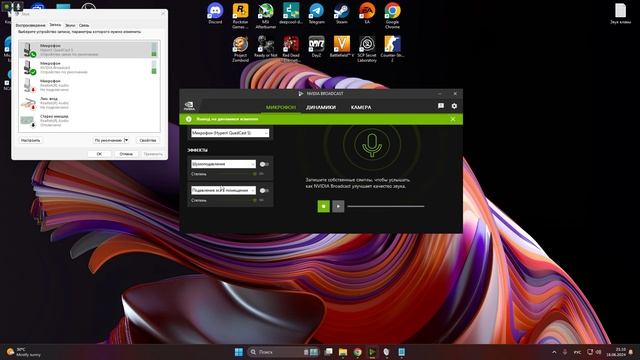Screen dimensions: 640x360
Task: Open Chrome from the taskbar
Action: coord(358,352)
